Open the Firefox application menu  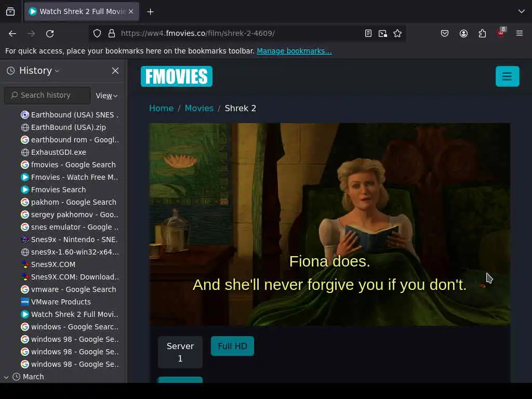click(520, 33)
